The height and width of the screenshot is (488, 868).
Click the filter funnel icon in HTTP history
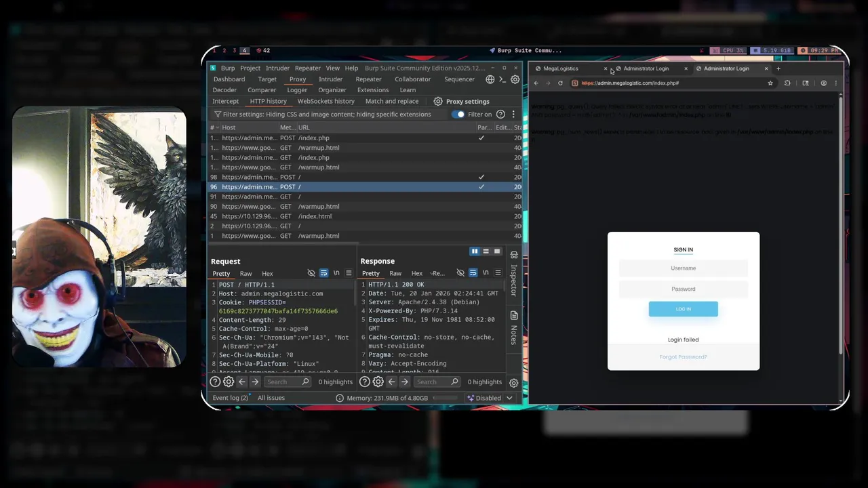point(218,115)
